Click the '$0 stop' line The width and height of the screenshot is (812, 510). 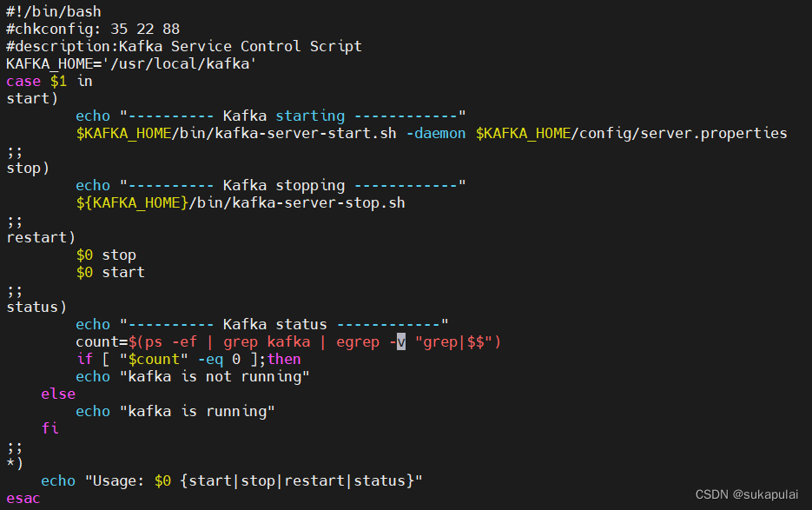click(106, 255)
